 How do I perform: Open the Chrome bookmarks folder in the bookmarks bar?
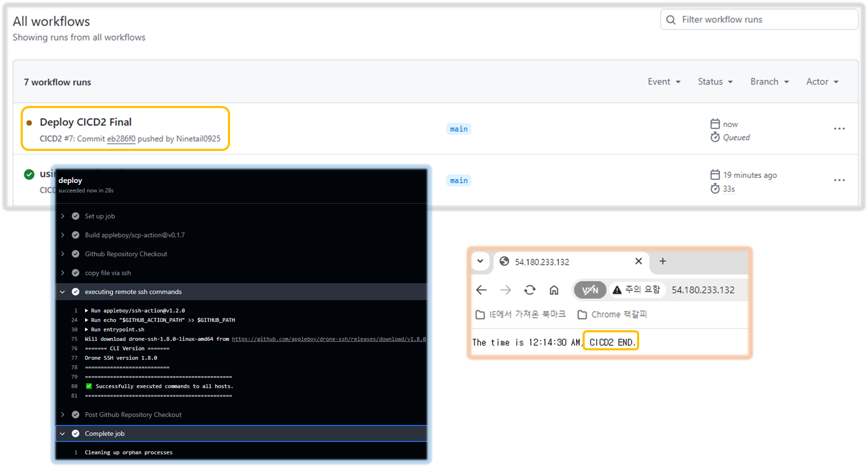click(x=612, y=314)
